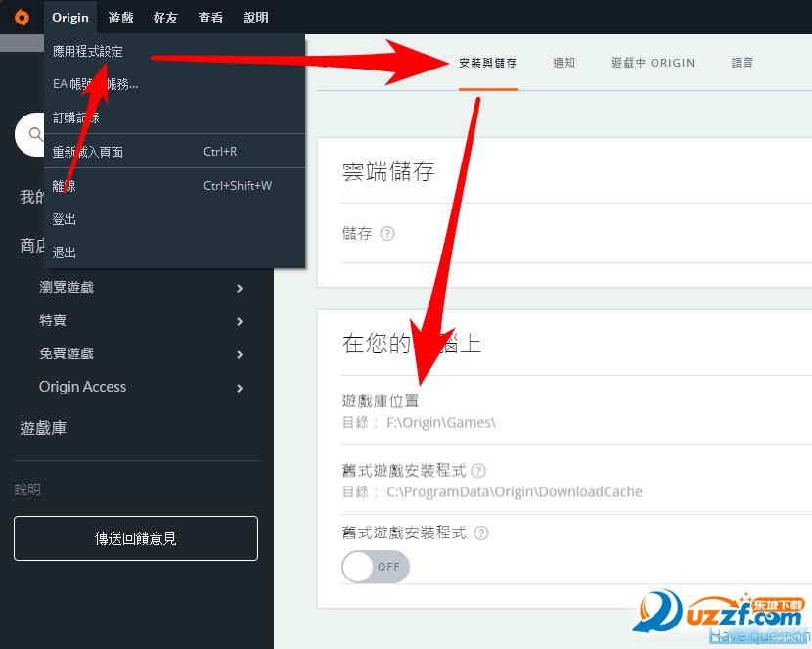
Task: Click the 遊戲庫位置 label
Action: click(381, 400)
